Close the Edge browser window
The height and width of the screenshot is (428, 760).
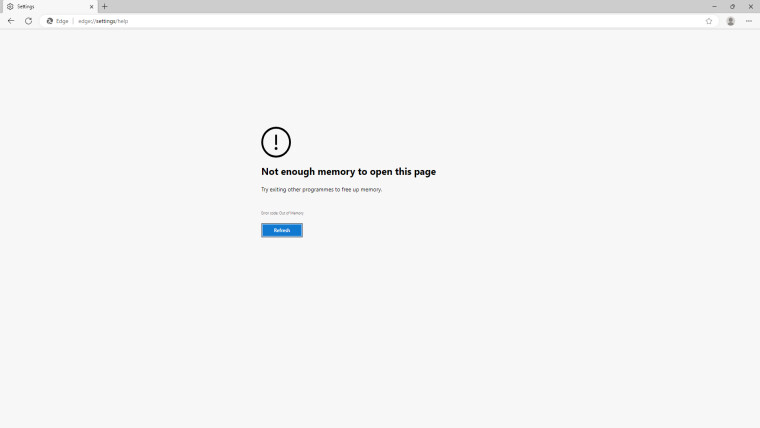(x=750, y=7)
